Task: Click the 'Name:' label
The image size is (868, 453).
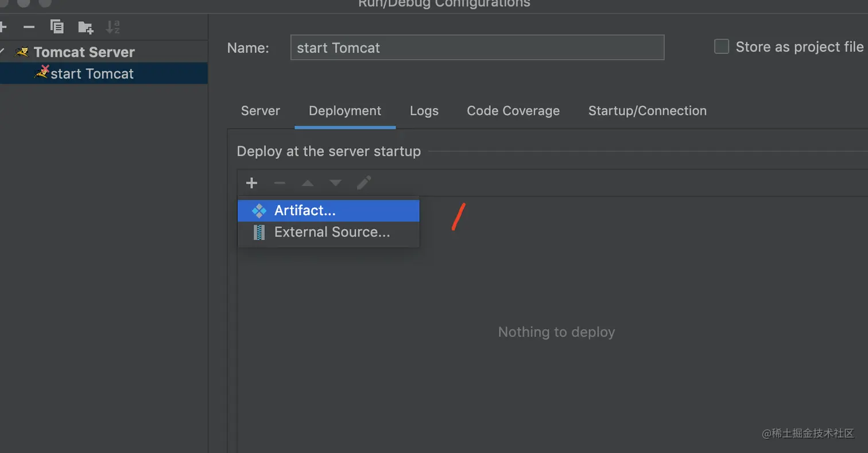Action: (x=248, y=48)
